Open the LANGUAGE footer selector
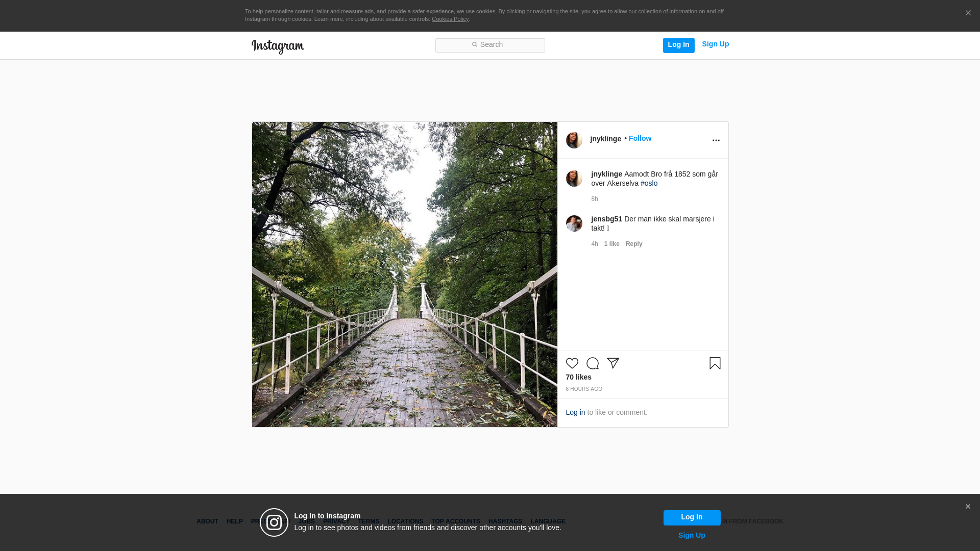The height and width of the screenshot is (551, 980). point(548,521)
